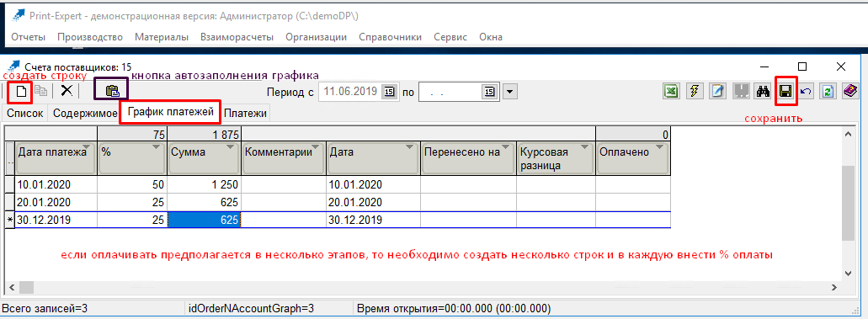
Task: Save changes with the floppy disk icon
Action: click(x=786, y=92)
